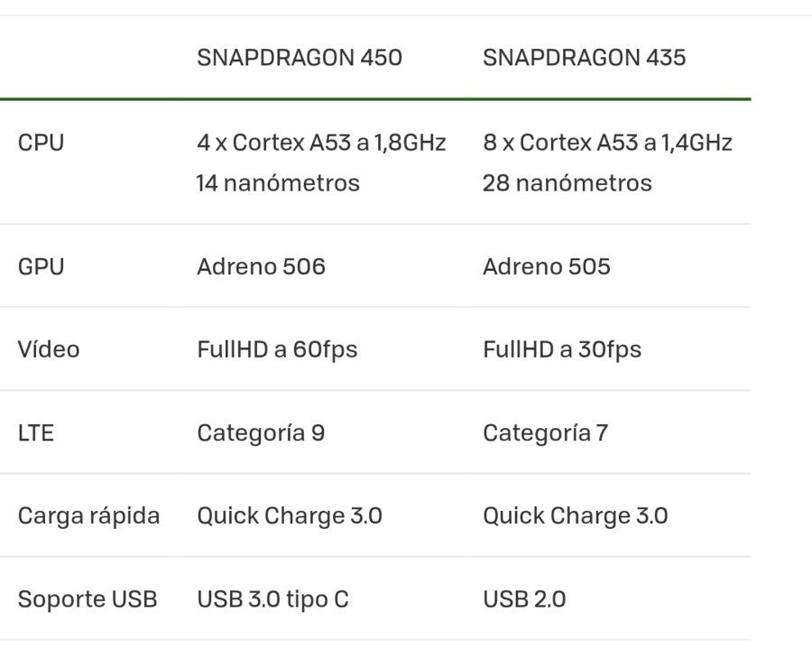Click the '4 x Cortex A53 a 1,8GHz' text
This screenshot has height=659, width=812.
tap(321, 143)
